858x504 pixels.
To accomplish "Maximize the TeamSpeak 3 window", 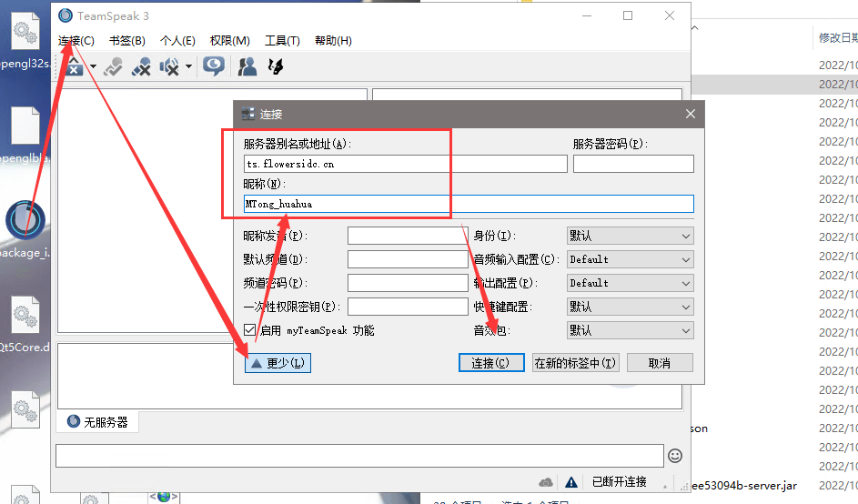I will (x=628, y=15).
